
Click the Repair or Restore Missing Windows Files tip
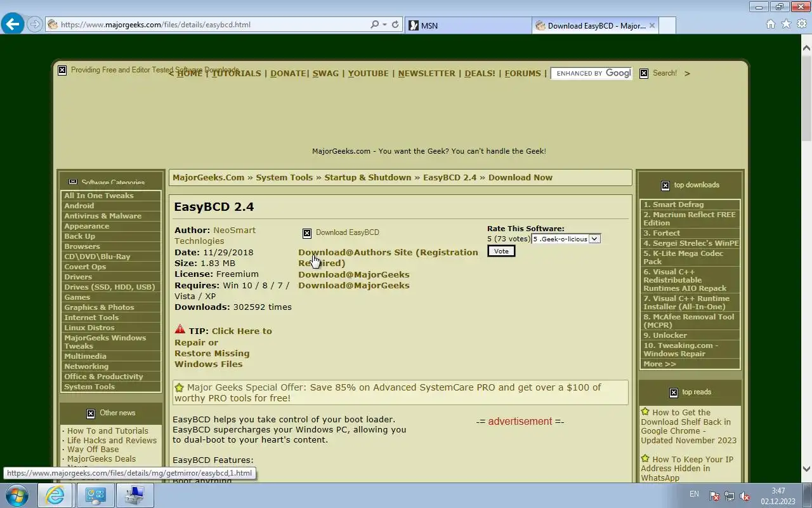point(223,347)
